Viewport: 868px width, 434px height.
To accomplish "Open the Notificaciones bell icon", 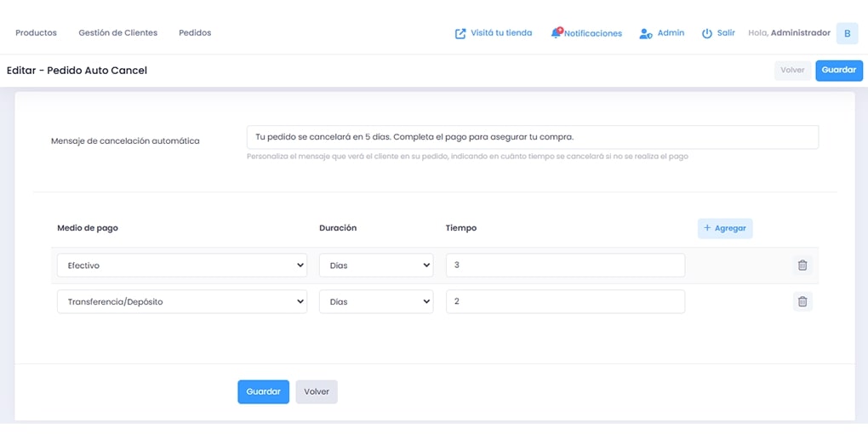I will [x=557, y=33].
